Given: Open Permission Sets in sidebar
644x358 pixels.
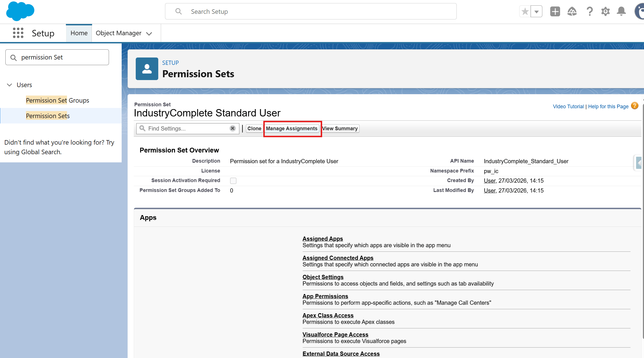Looking at the screenshot, I should 48,116.
